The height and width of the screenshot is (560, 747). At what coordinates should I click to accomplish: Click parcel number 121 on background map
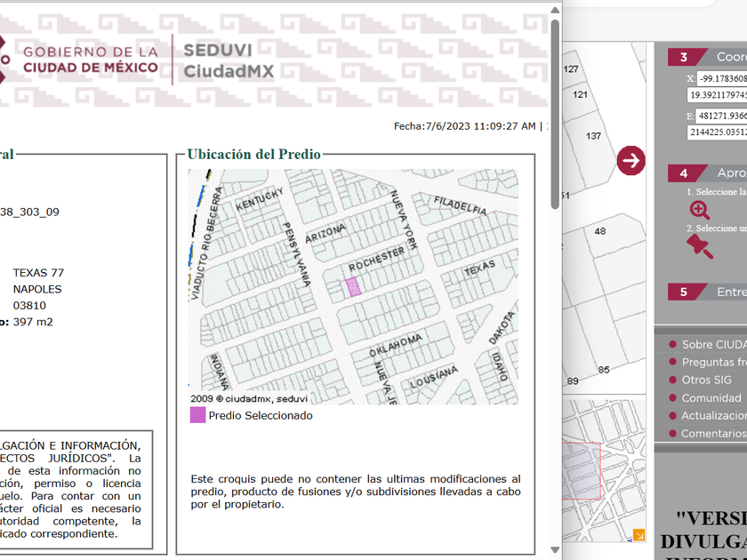580,95
